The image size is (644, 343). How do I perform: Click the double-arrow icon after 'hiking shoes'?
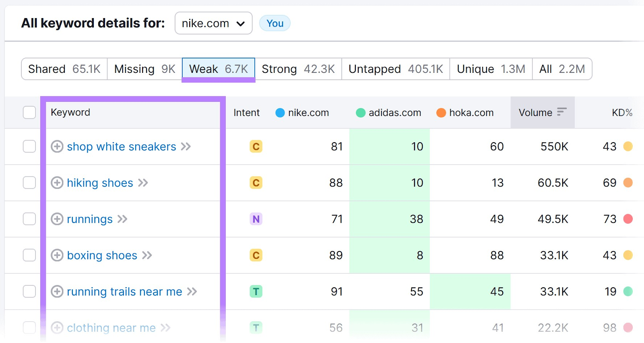pyautogui.click(x=143, y=183)
